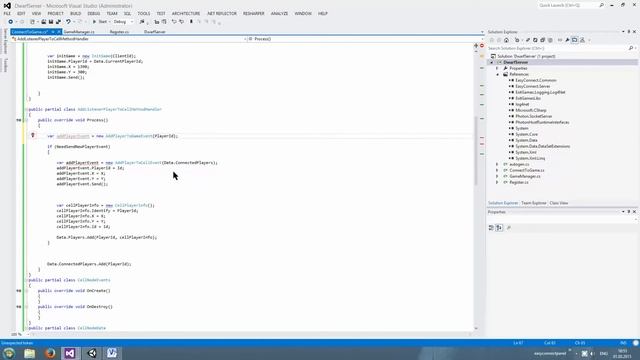Expand the Properties node in Solution Explorer

[497, 69]
